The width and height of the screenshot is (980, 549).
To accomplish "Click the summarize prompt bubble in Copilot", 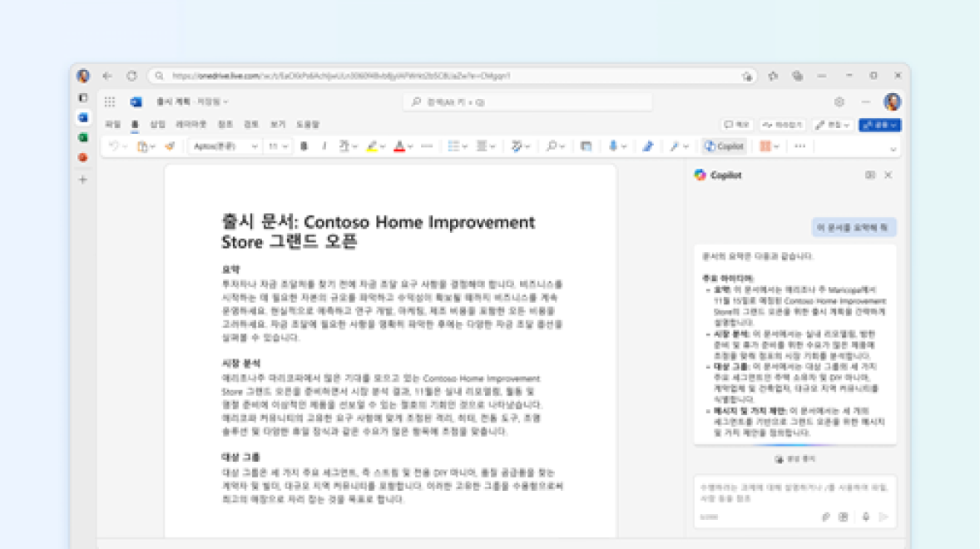I will (x=854, y=227).
